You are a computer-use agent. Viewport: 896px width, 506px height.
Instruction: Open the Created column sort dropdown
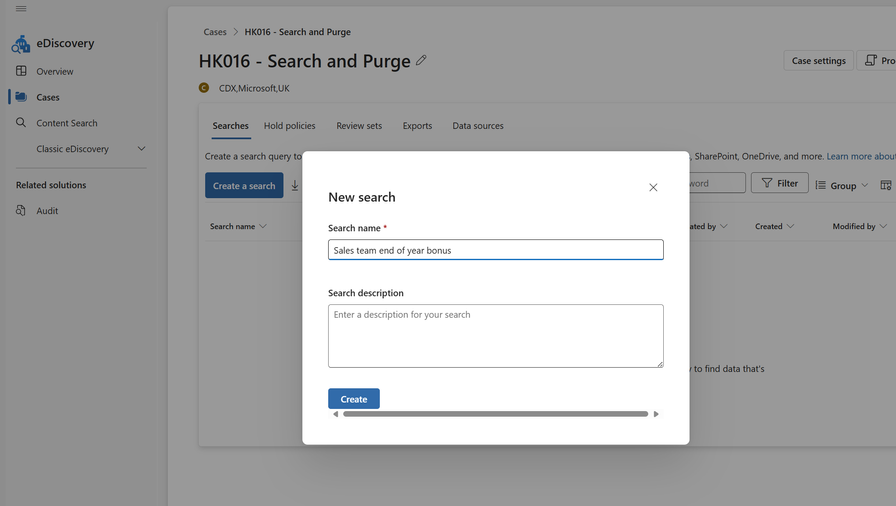pos(790,226)
